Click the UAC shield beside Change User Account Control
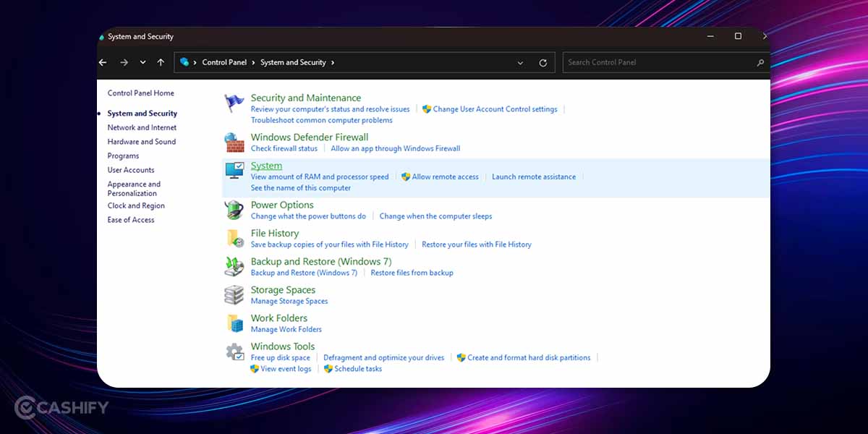 427,109
